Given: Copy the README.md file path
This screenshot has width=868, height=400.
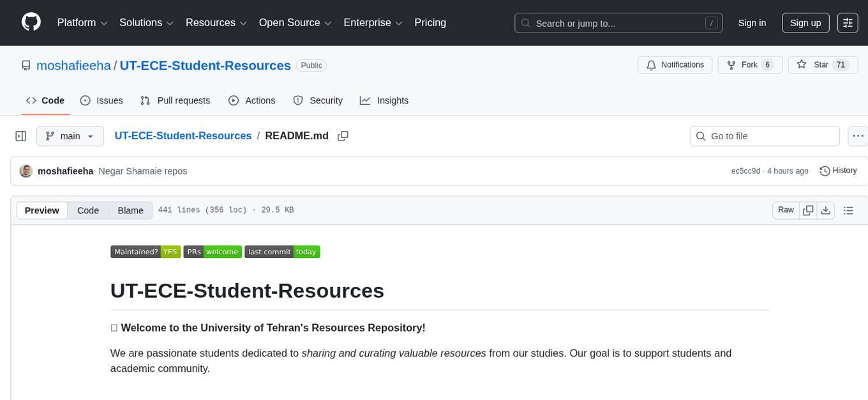Looking at the screenshot, I should (x=343, y=135).
